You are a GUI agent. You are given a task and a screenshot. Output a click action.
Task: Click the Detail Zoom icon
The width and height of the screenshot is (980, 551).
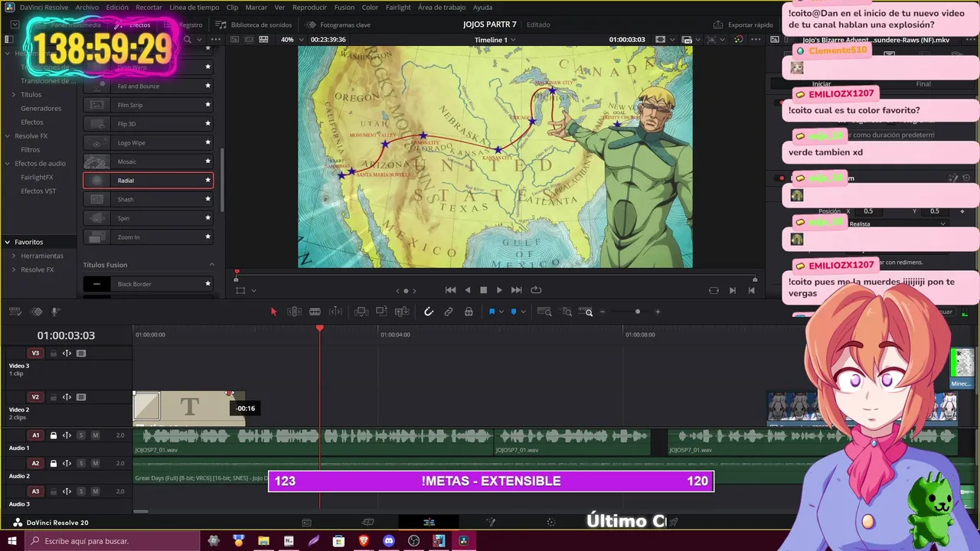pyautogui.click(x=567, y=311)
